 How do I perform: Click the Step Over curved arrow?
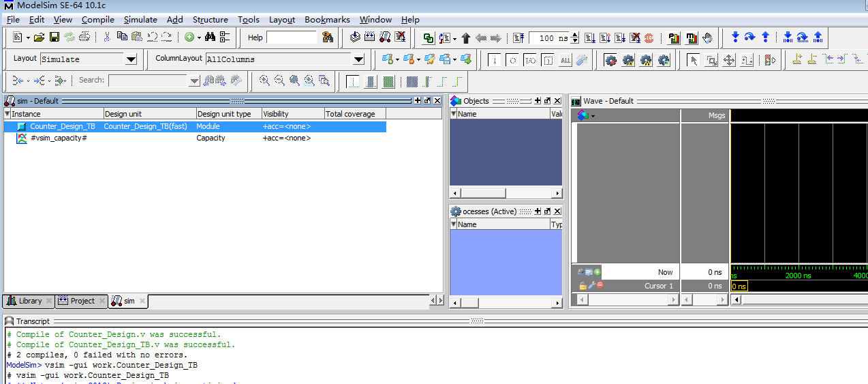tap(749, 38)
